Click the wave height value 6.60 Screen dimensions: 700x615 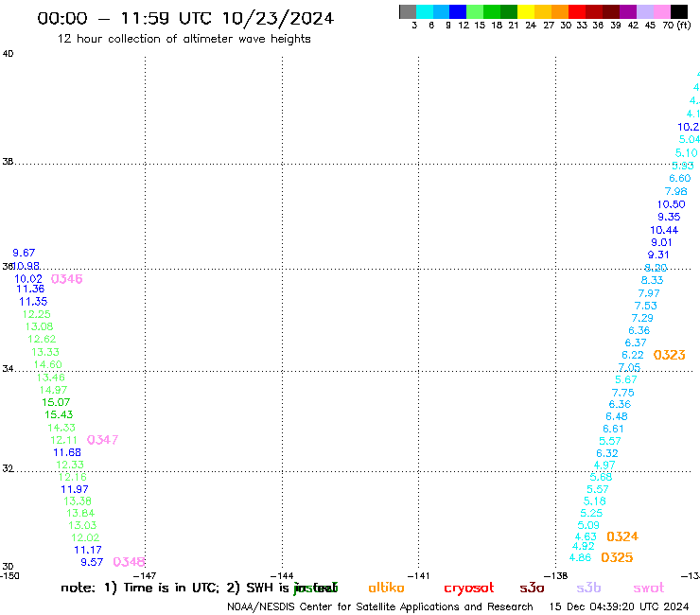pos(680,179)
